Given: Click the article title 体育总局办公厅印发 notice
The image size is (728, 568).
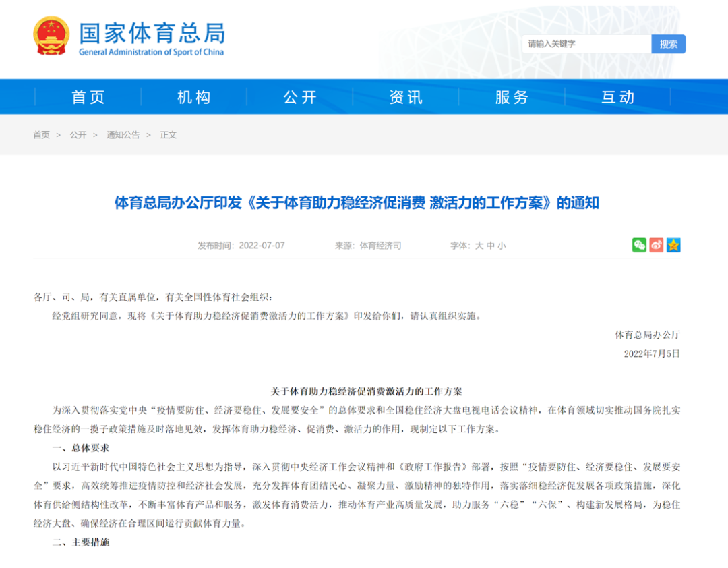Looking at the screenshot, I should tap(357, 203).
